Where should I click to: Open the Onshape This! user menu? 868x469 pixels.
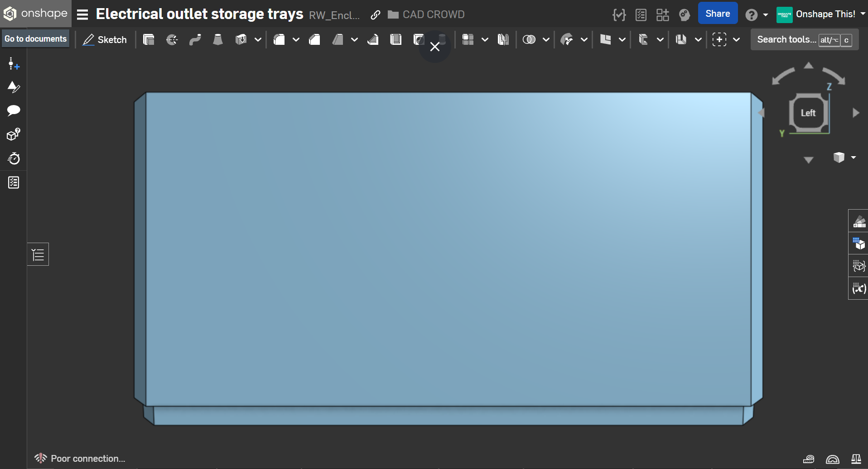(x=820, y=14)
